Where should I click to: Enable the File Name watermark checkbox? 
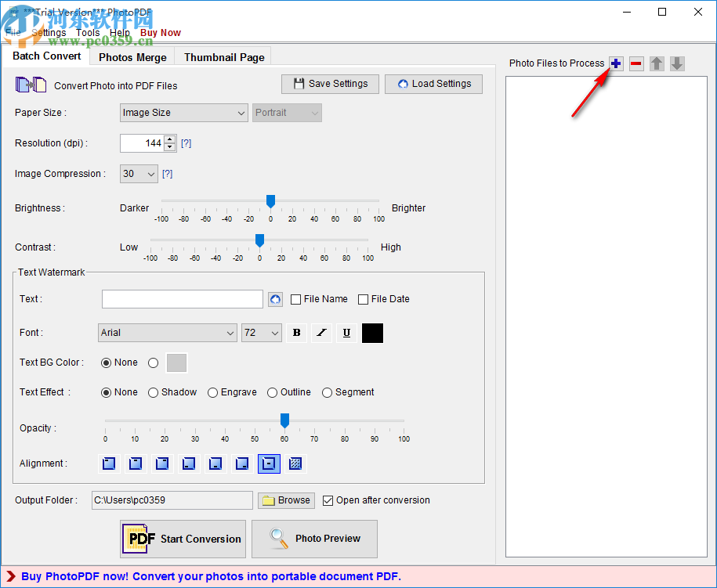295,299
